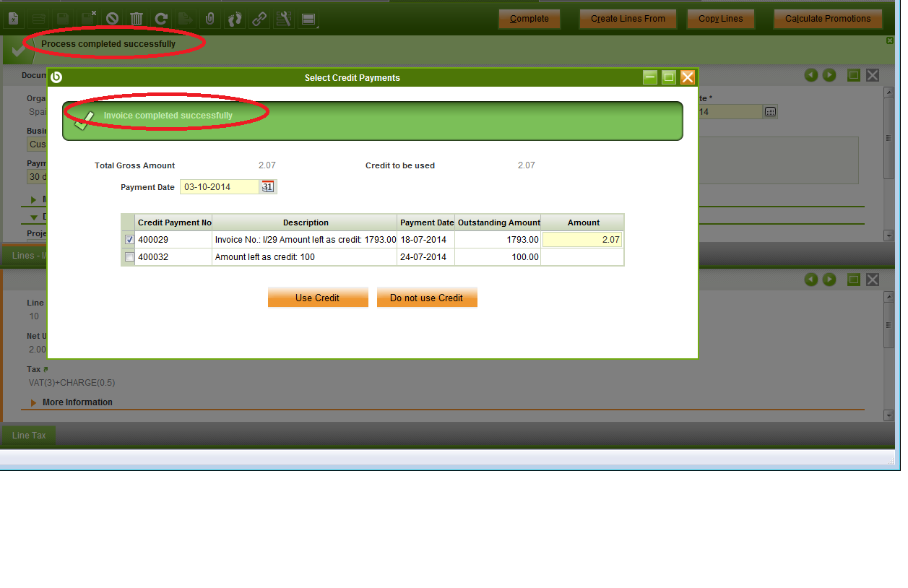
Task: Open attachments with paperclip icon
Action: click(x=210, y=19)
